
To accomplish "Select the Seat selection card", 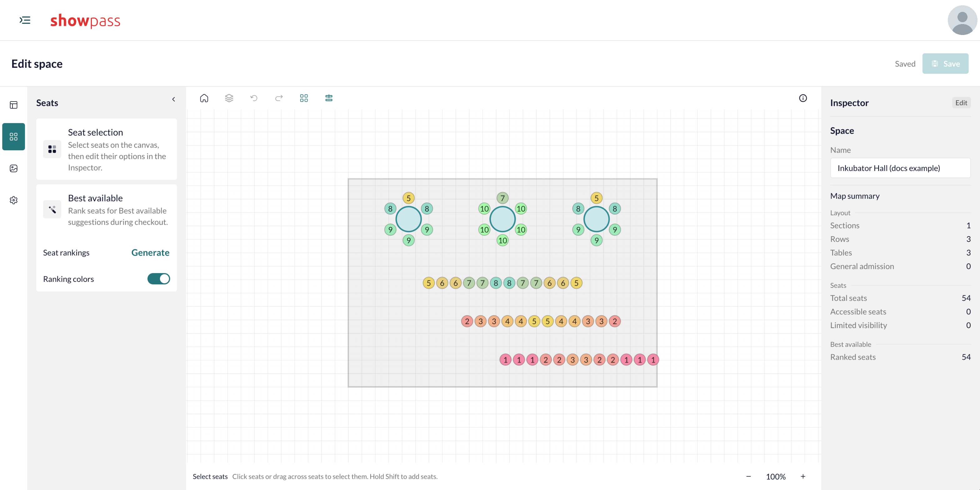I will tap(107, 149).
